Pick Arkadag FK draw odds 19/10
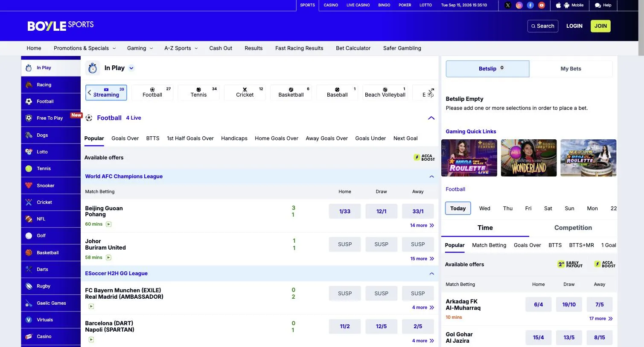The width and height of the screenshot is (644, 347). point(569,304)
